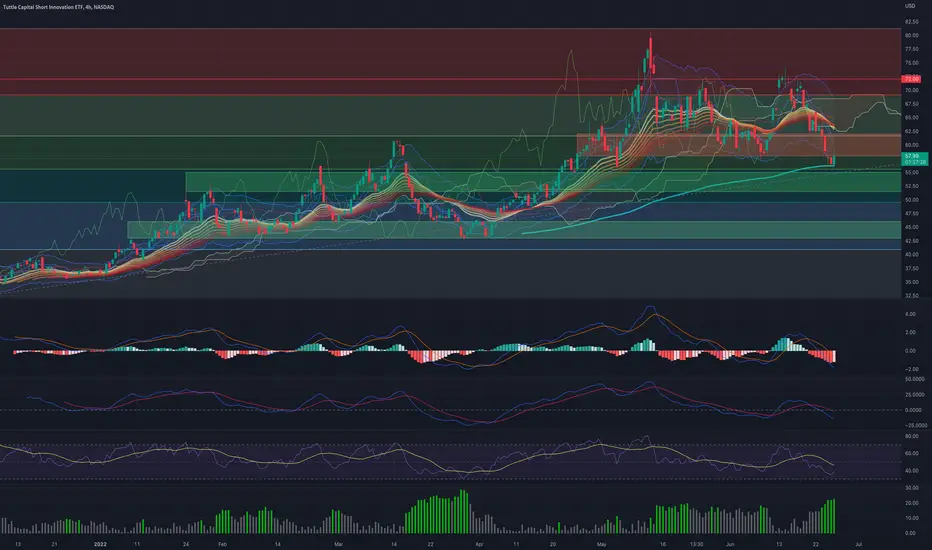
Task: Click the 77.50 price axis label
Action: tap(911, 49)
